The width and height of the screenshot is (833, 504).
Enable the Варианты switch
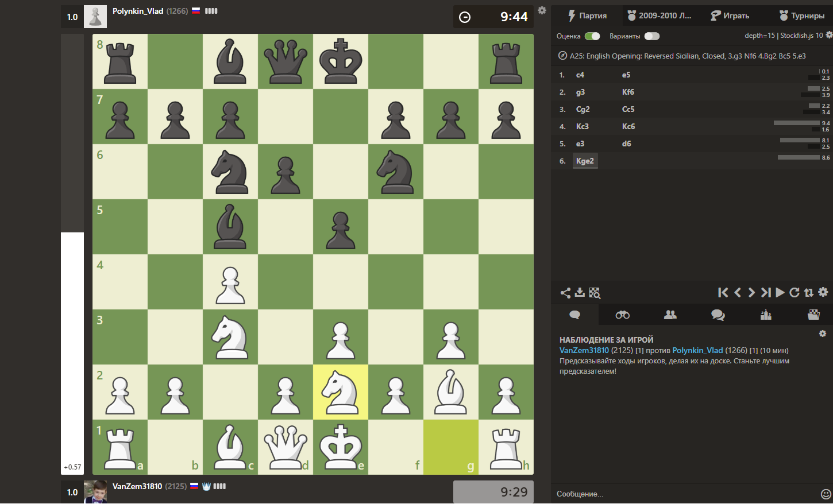pyautogui.click(x=651, y=36)
